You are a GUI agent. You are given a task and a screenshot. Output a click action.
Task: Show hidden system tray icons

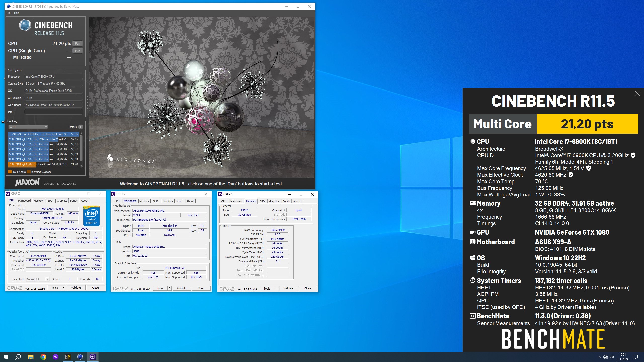click(599, 357)
